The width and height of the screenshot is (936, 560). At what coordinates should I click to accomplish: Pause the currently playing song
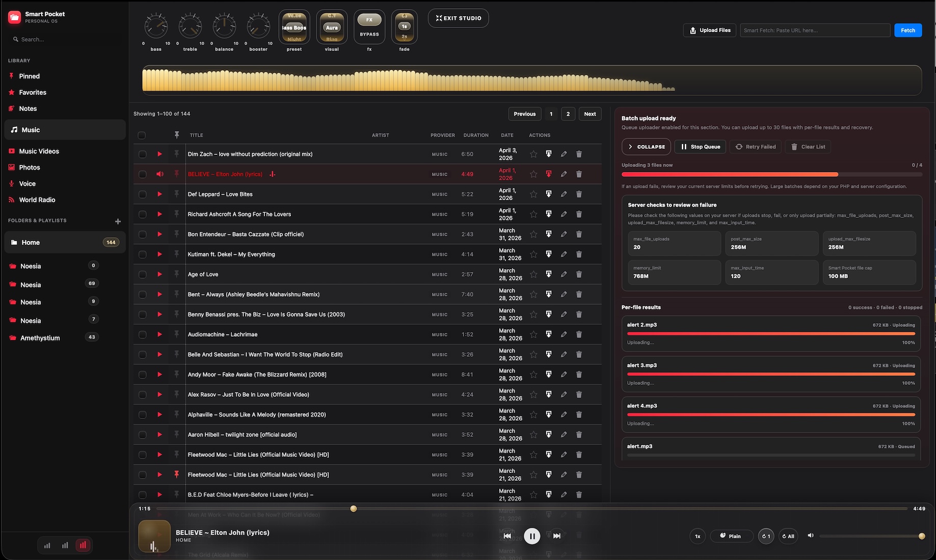tap(532, 536)
